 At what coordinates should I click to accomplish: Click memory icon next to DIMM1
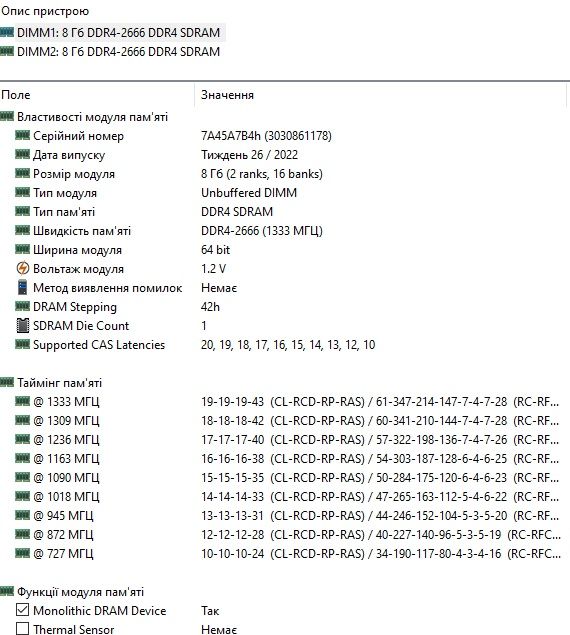click(7, 32)
